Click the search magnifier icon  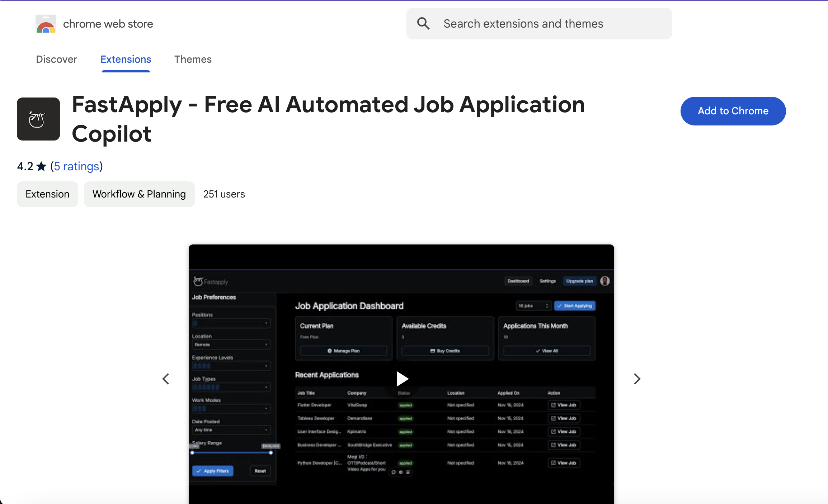tap(423, 24)
